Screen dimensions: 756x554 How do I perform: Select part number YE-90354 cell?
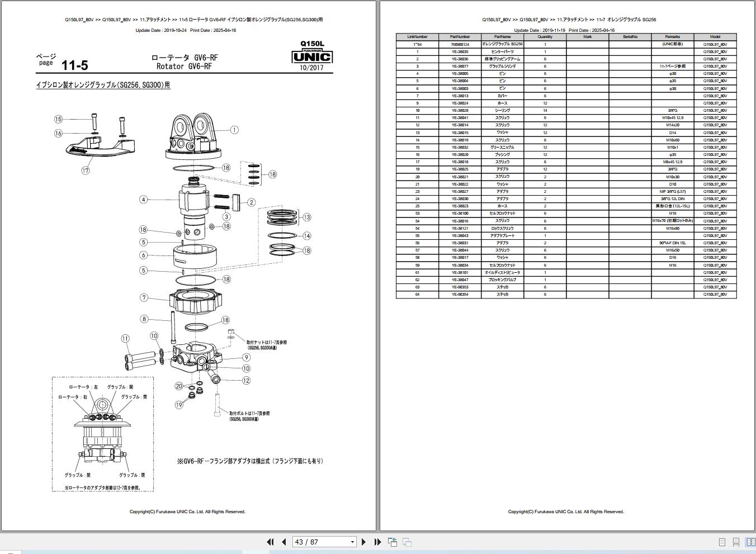(x=460, y=295)
